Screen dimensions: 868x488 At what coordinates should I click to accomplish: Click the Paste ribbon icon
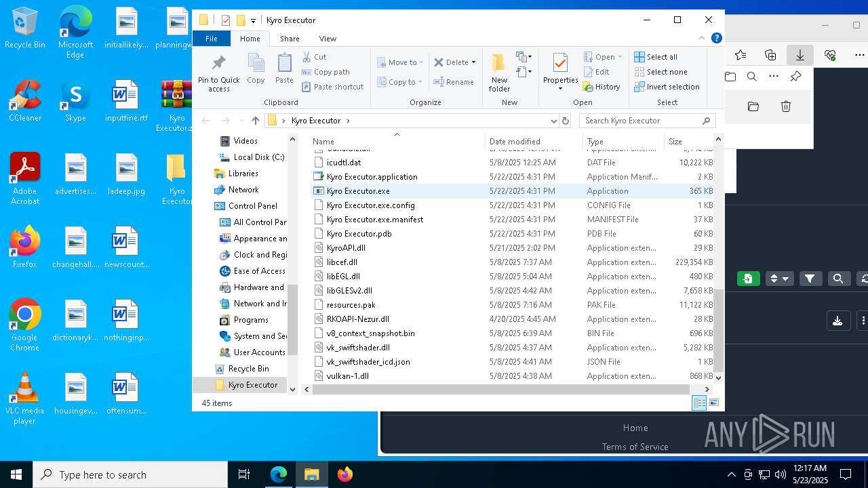click(284, 68)
